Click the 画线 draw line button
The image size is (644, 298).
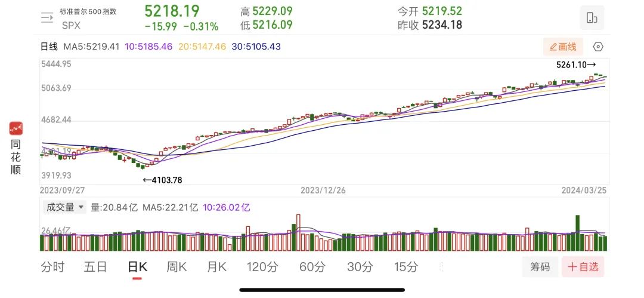(563, 47)
